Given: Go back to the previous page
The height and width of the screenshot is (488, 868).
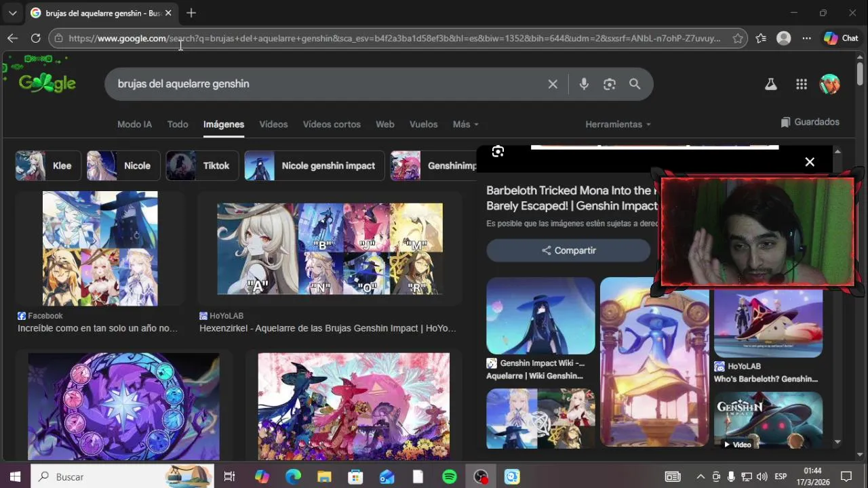Looking at the screenshot, I should (x=12, y=39).
